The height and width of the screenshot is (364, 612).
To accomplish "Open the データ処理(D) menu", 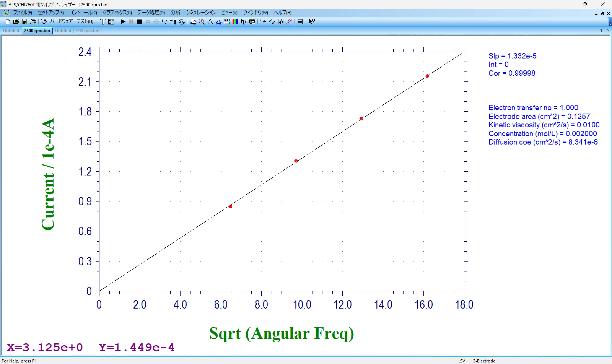I will [151, 12].
